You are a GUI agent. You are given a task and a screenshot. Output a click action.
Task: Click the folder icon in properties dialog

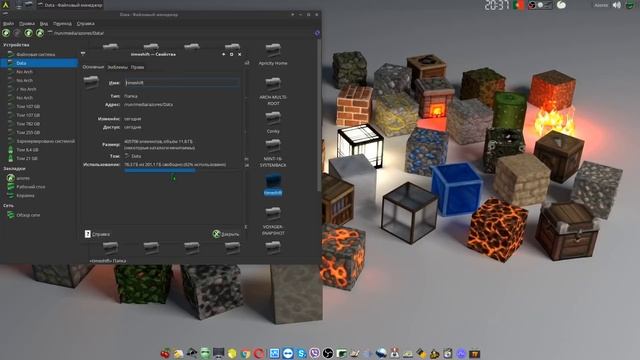(x=91, y=82)
